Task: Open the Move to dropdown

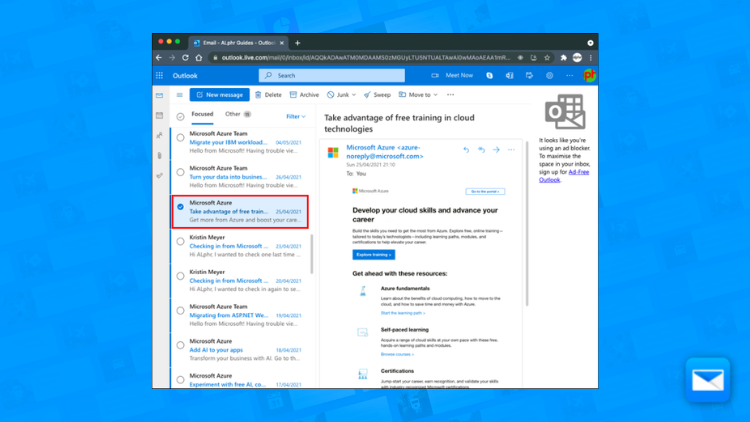Action: [x=419, y=95]
